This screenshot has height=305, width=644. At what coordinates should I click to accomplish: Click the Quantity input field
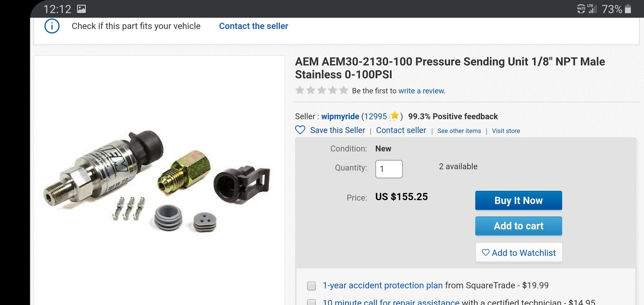click(x=389, y=169)
